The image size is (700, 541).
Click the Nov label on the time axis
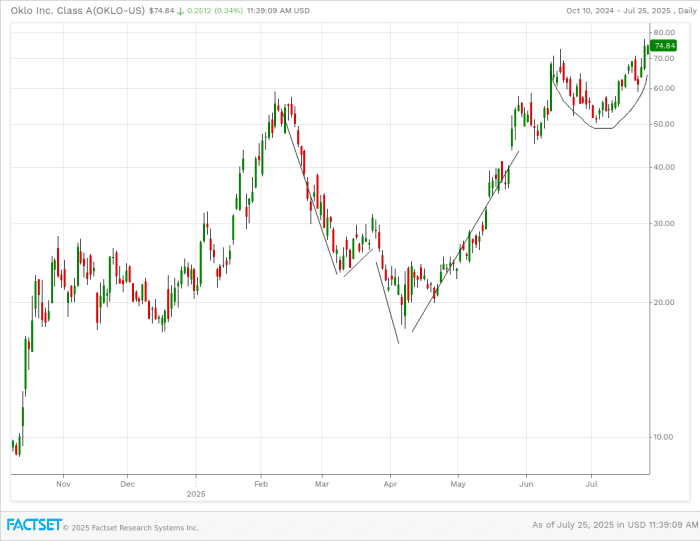[x=63, y=484]
